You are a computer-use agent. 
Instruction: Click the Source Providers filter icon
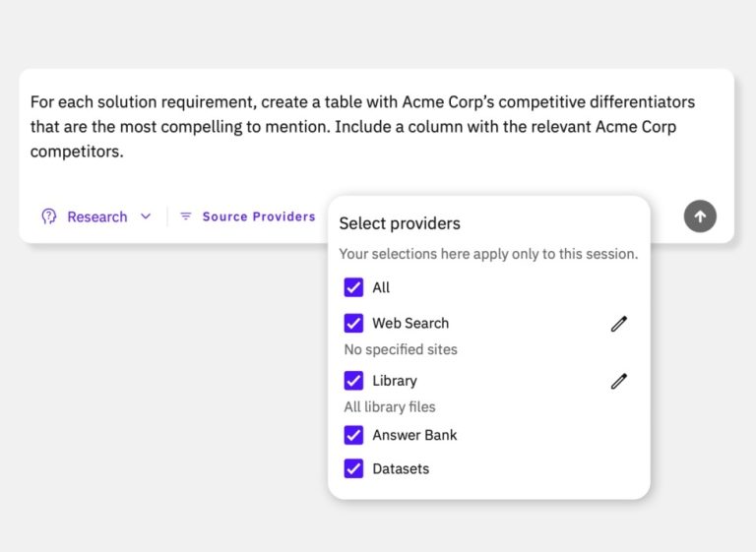tap(186, 216)
